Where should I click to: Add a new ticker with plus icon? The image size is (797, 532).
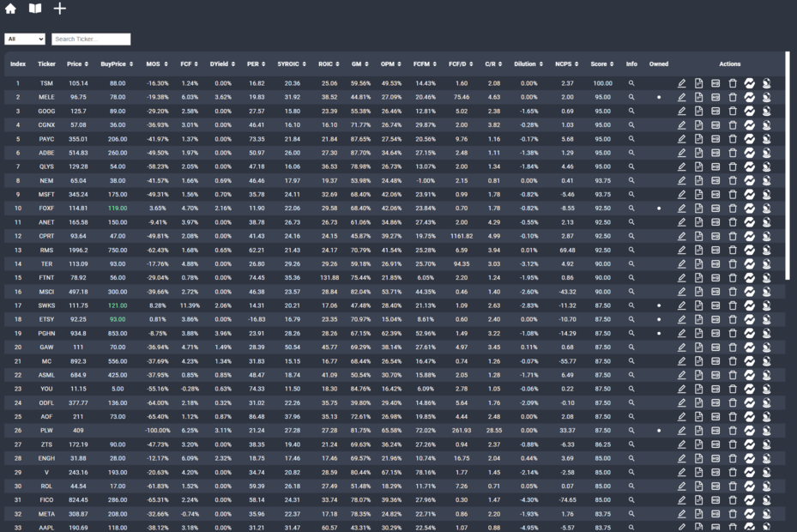[60, 9]
